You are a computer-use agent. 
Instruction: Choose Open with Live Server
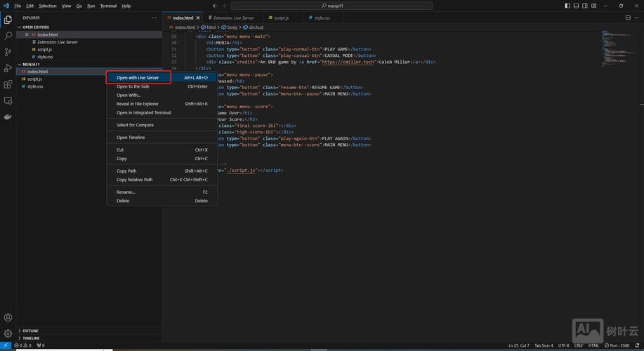[x=138, y=78]
